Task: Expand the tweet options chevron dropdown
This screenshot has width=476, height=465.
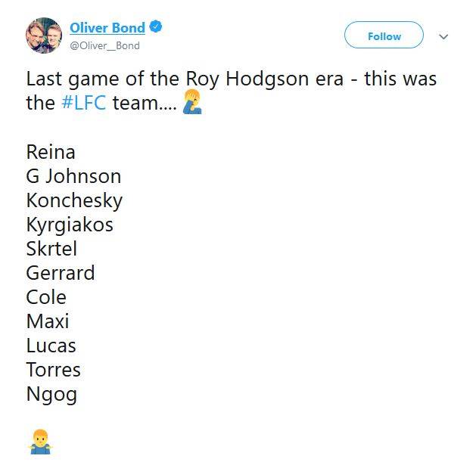Action: click(x=444, y=36)
